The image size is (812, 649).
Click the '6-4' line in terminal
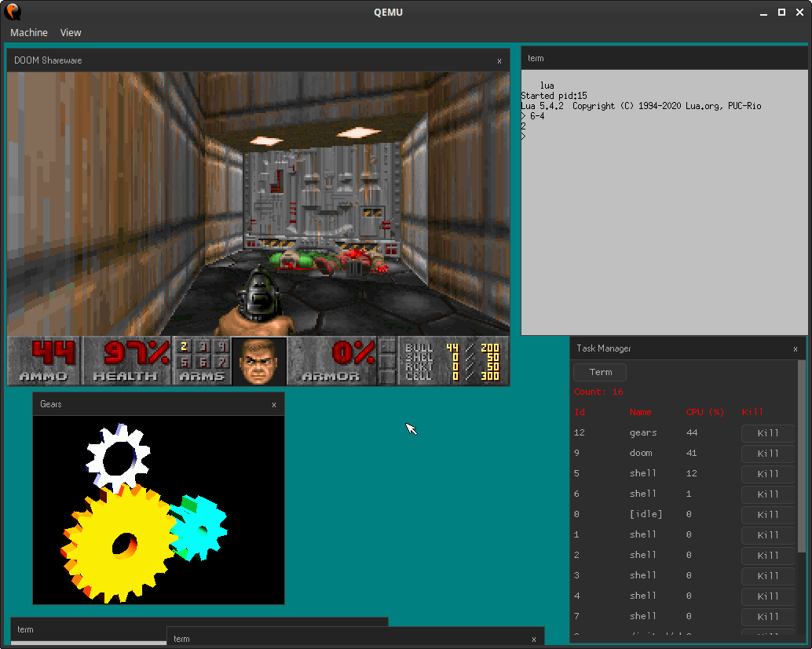point(537,116)
